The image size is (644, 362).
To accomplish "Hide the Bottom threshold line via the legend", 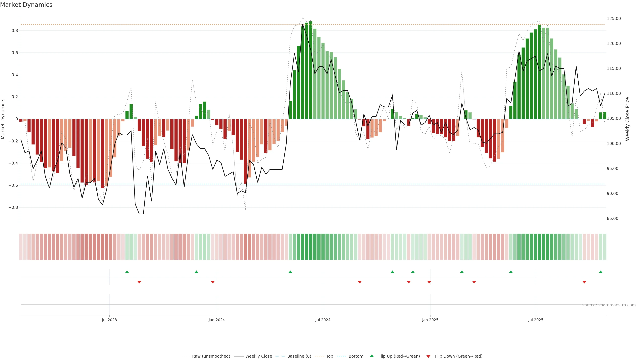I will (x=356, y=356).
